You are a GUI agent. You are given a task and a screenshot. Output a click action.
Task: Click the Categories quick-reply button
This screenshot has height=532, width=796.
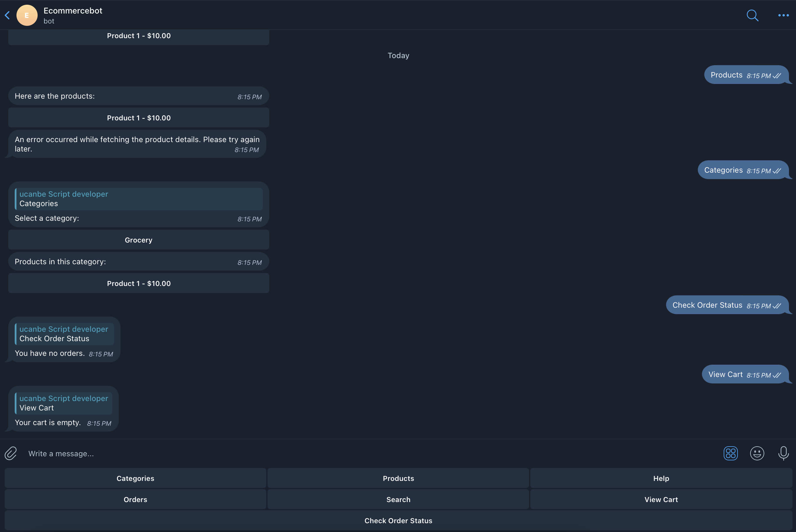tap(135, 478)
